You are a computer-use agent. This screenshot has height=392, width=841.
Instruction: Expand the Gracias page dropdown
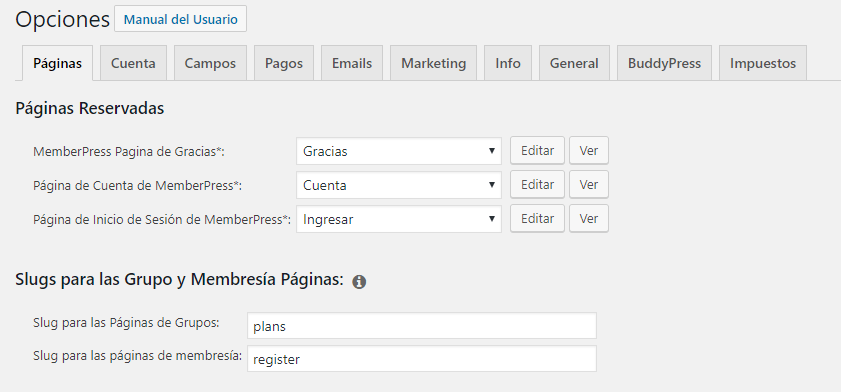399,151
